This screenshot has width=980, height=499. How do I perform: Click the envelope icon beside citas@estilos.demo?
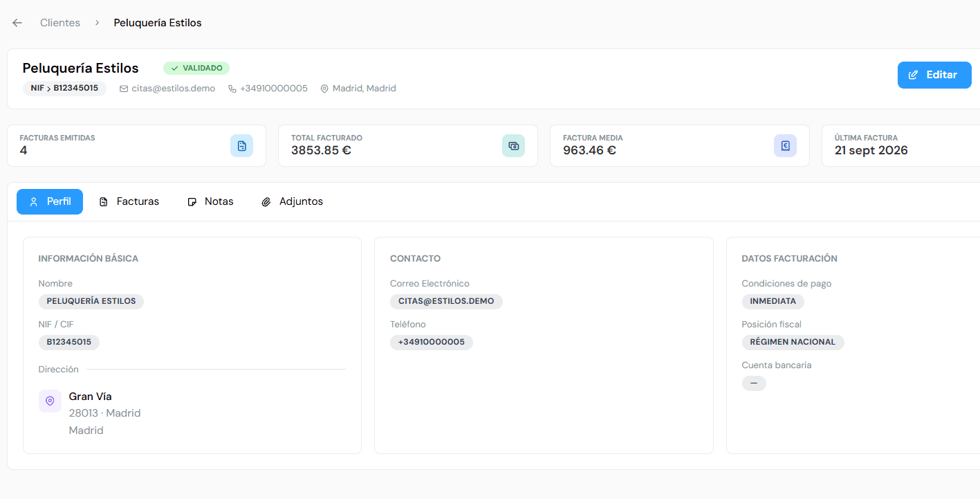click(124, 89)
